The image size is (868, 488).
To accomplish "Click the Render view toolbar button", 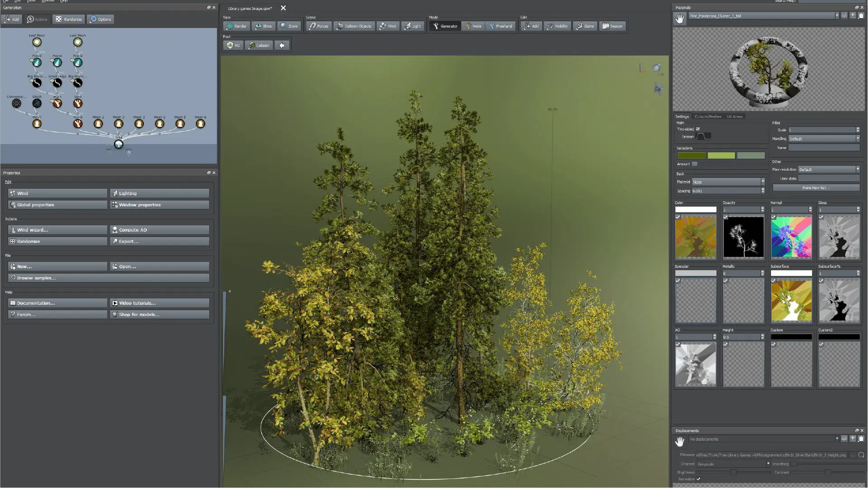I will pyautogui.click(x=236, y=26).
